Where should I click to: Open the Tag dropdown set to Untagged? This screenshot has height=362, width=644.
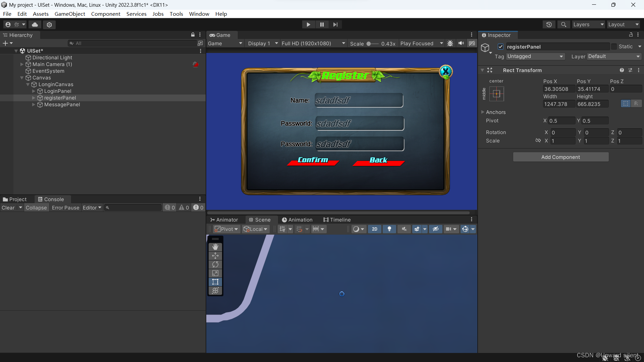[x=535, y=56]
